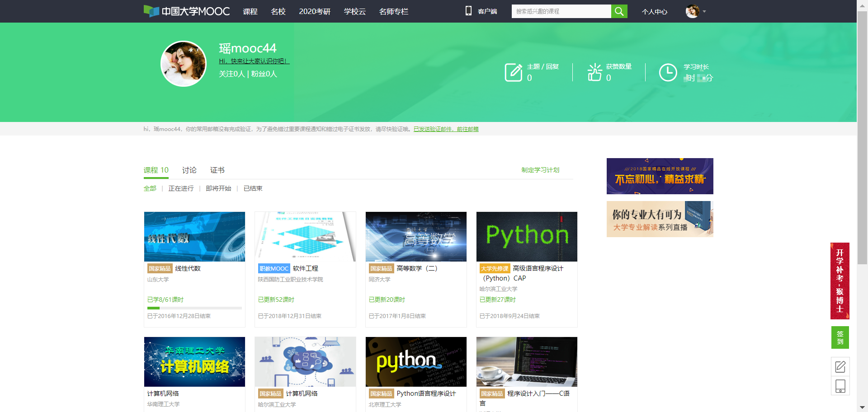Open the 线性代数 course thumbnail
This screenshot has width=868, height=412.
(194, 237)
